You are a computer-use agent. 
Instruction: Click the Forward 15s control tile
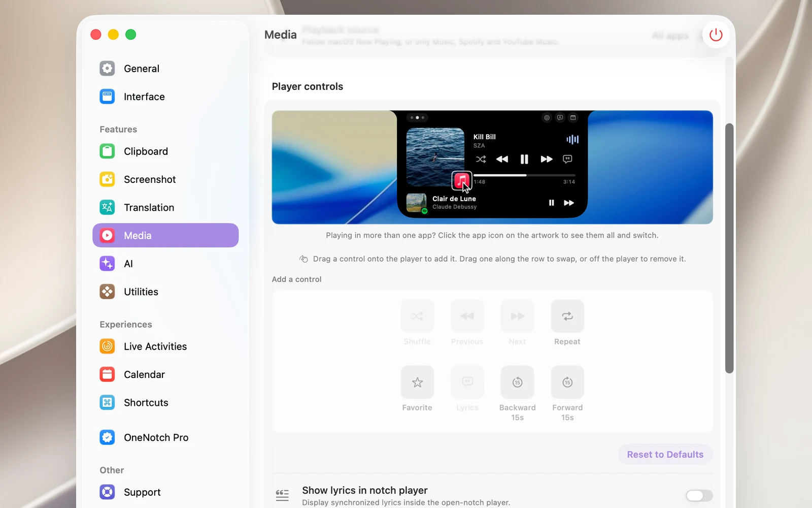(567, 382)
